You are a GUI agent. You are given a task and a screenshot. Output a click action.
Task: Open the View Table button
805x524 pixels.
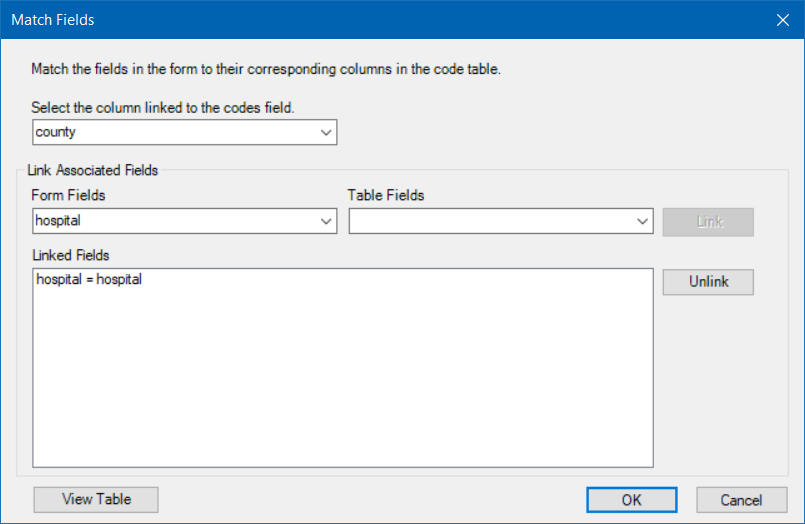pos(96,499)
